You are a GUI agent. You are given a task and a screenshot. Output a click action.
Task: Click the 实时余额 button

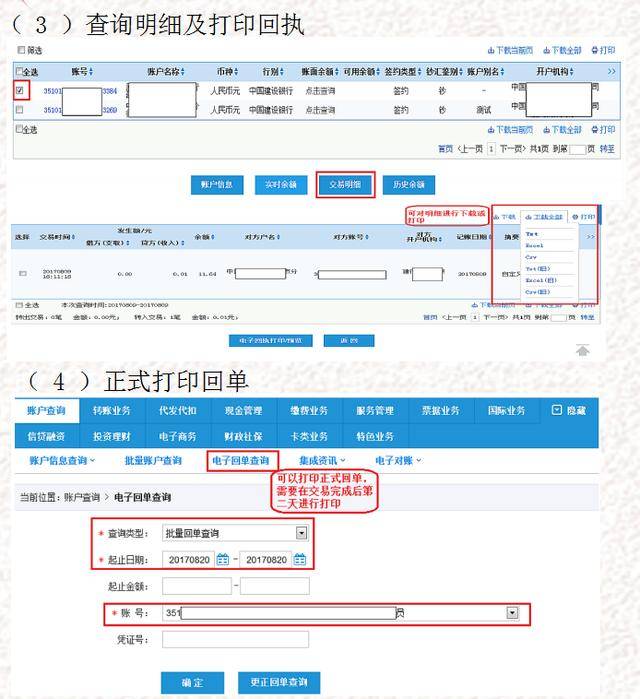(x=281, y=185)
